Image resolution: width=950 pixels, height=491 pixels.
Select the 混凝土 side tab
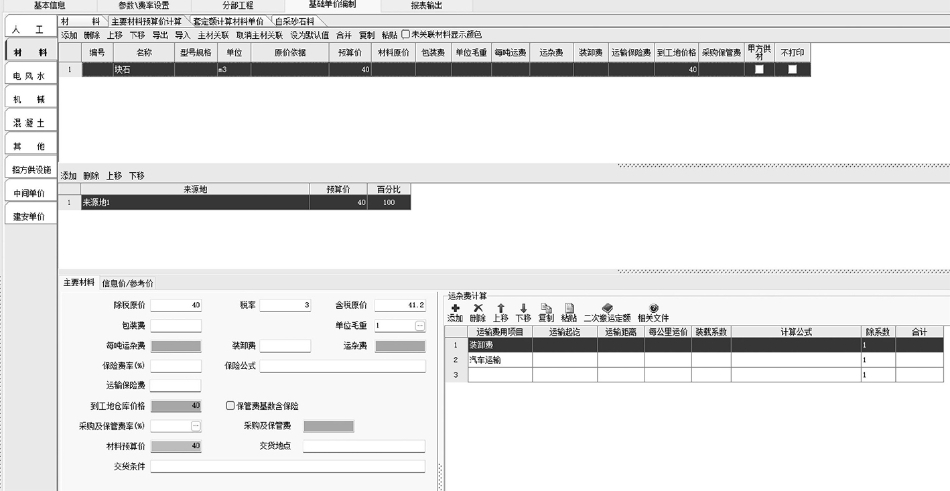(x=29, y=122)
